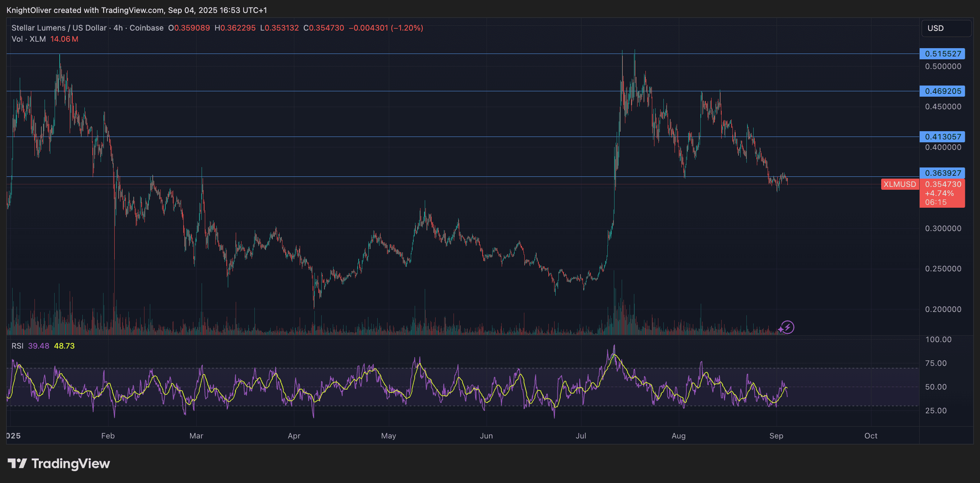This screenshot has height=483, width=980.
Task: Click Sep on the time axis
Action: click(777, 436)
